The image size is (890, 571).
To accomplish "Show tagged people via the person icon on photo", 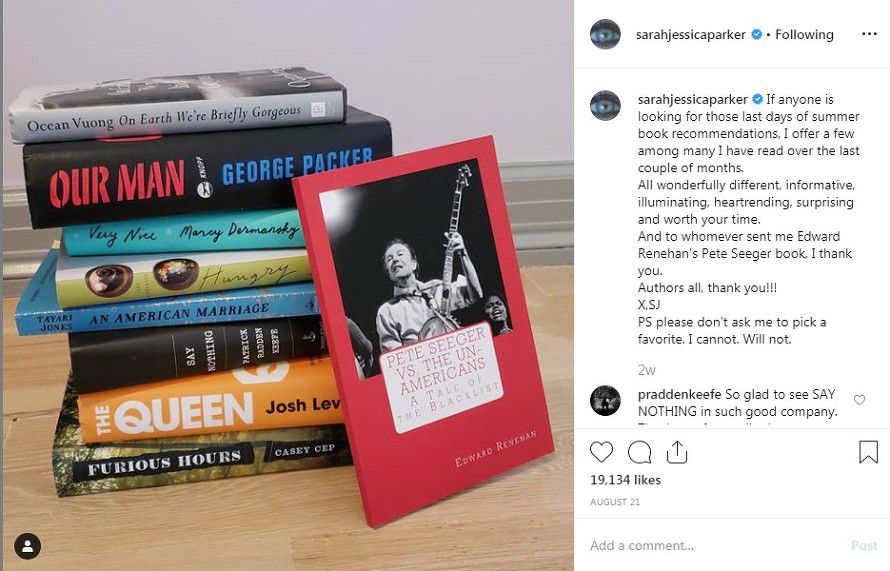I will [x=27, y=546].
